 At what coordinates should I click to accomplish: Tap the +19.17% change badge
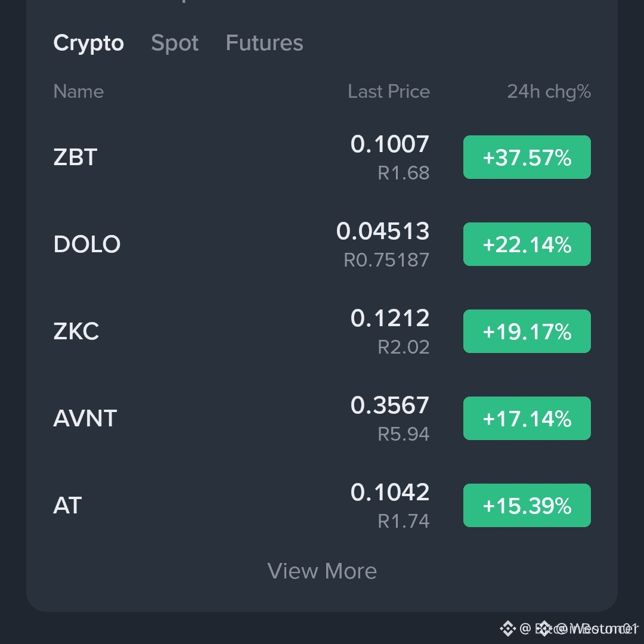pyautogui.click(x=527, y=332)
